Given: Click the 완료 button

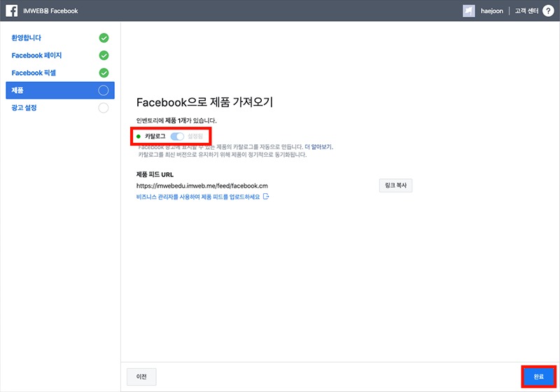Looking at the screenshot, I should 538,377.
